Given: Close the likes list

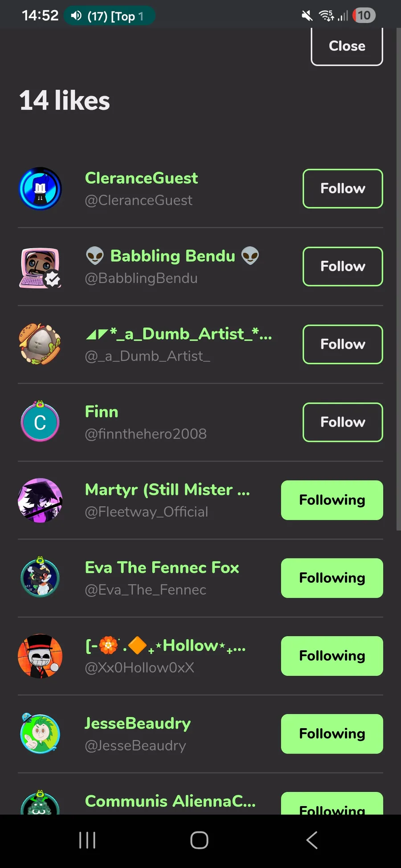Looking at the screenshot, I should [x=347, y=46].
